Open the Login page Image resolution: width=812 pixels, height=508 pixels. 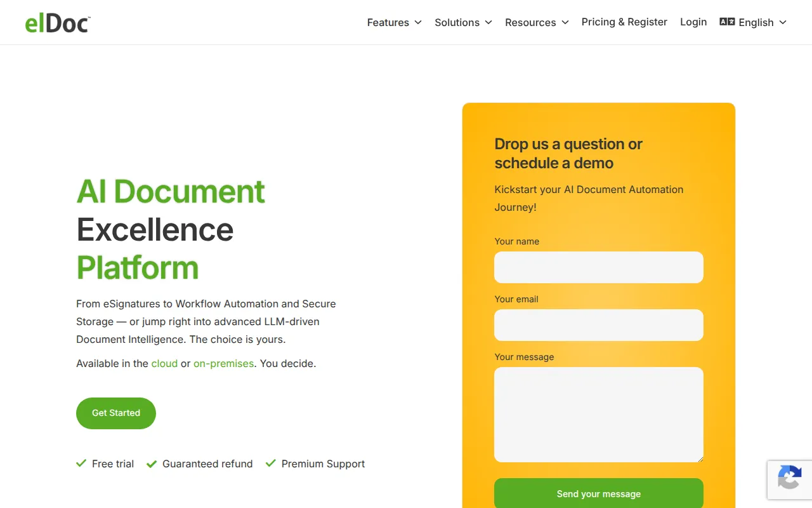[x=693, y=22]
